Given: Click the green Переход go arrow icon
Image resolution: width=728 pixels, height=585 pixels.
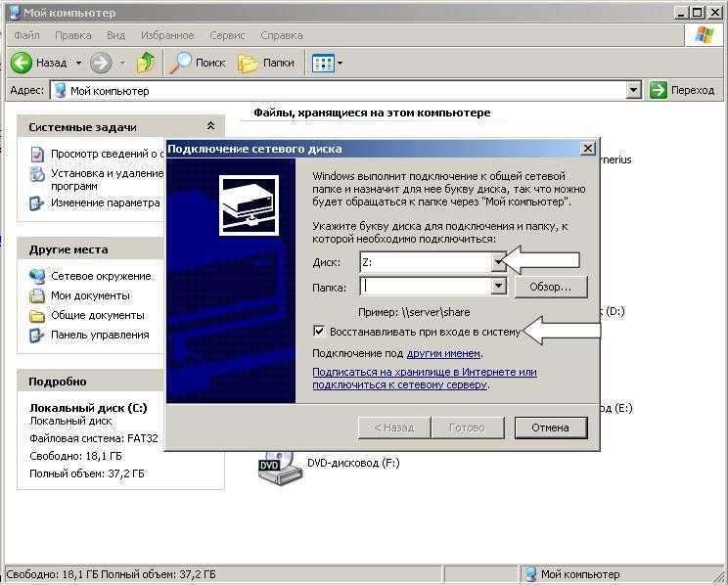Looking at the screenshot, I should (x=658, y=90).
